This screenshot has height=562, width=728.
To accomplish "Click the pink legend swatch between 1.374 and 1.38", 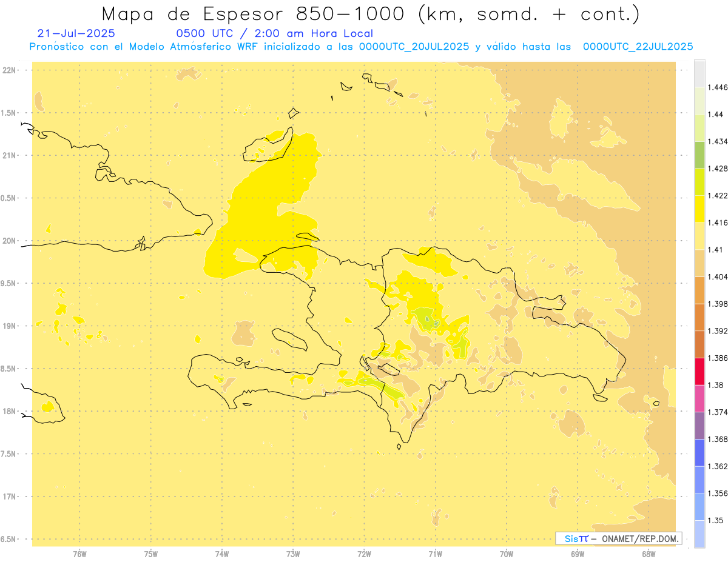I will tap(699, 399).
